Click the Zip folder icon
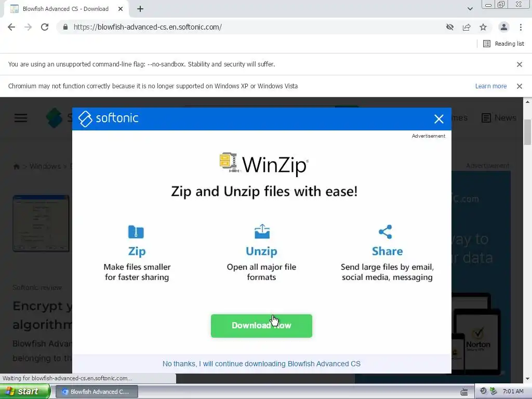 tap(136, 232)
